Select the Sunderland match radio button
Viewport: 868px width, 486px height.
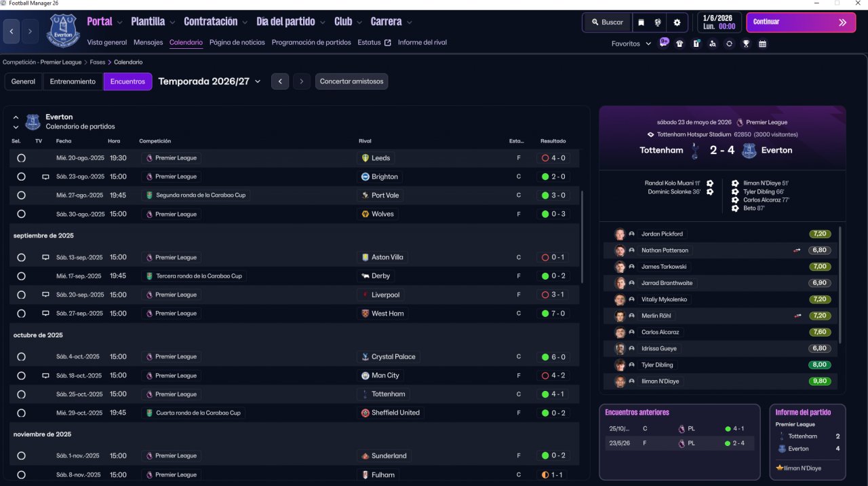pos(21,456)
